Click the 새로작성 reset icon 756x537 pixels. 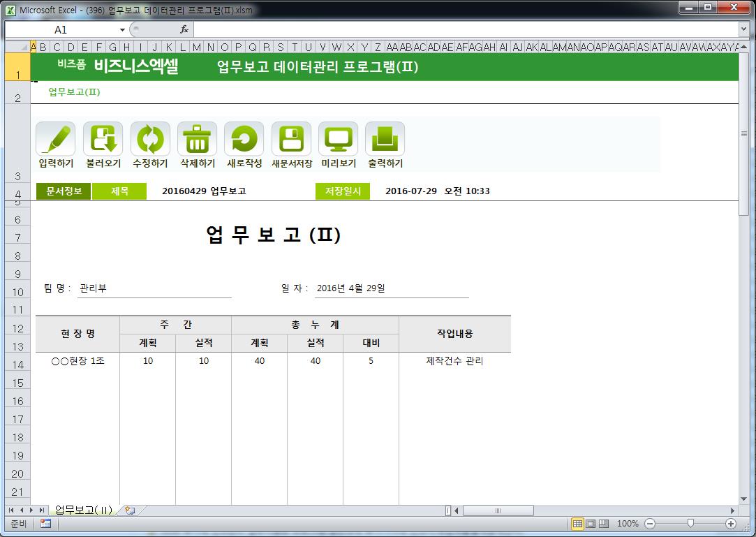point(244,139)
